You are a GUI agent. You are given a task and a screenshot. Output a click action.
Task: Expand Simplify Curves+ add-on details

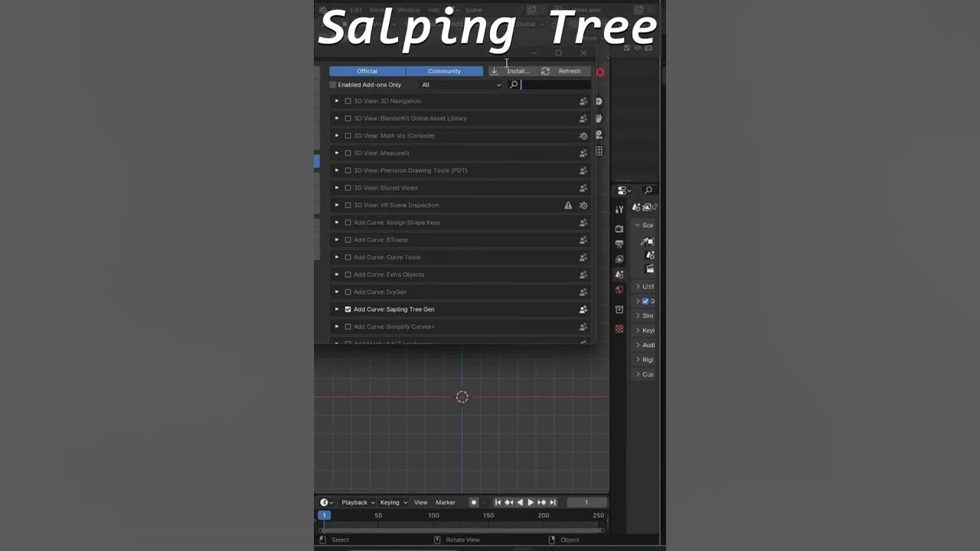point(336,327)
